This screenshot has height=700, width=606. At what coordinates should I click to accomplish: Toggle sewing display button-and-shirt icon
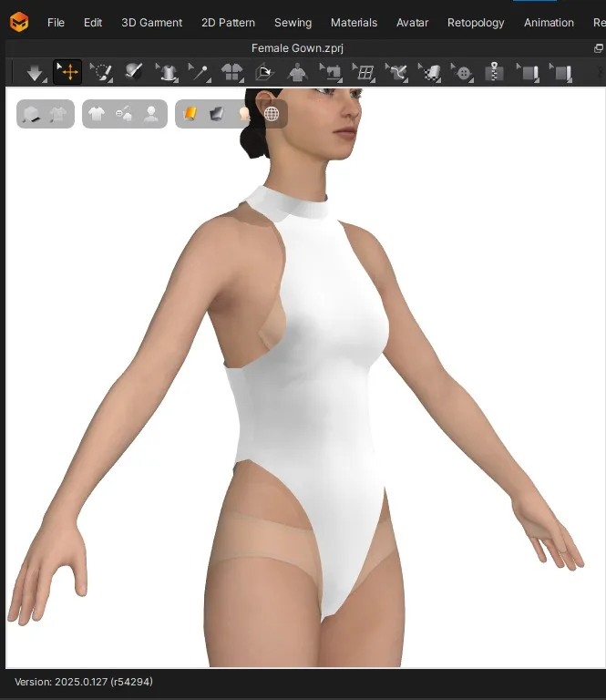point(124,114)
